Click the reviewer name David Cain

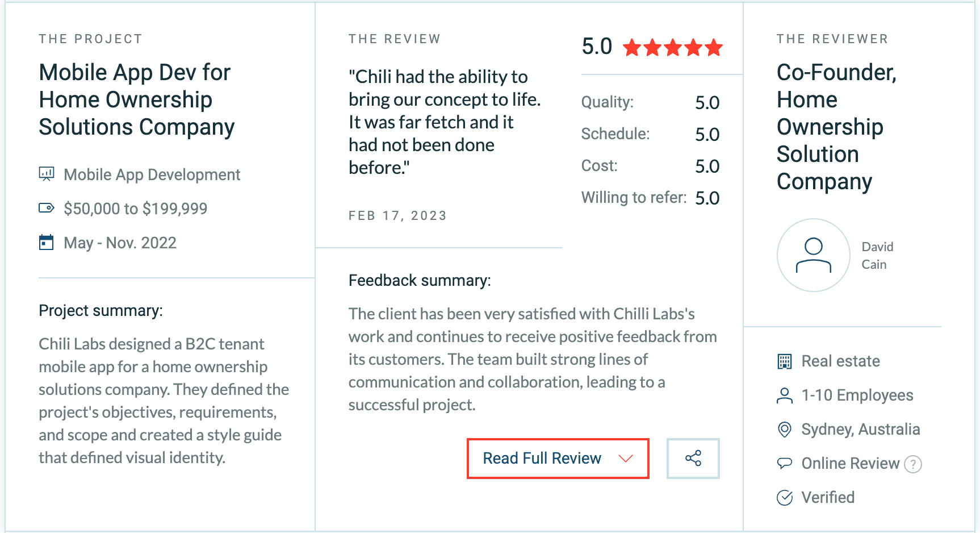[877, 255]
